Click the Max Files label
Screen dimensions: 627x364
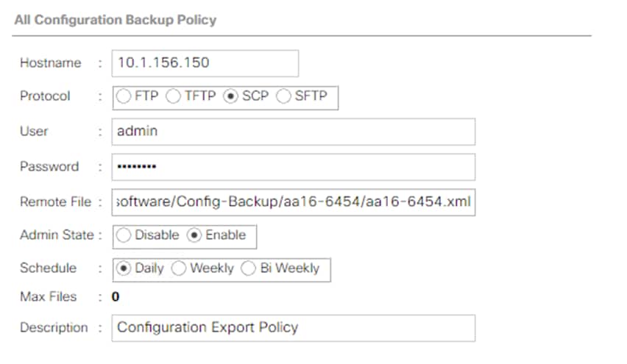[48, 298]
